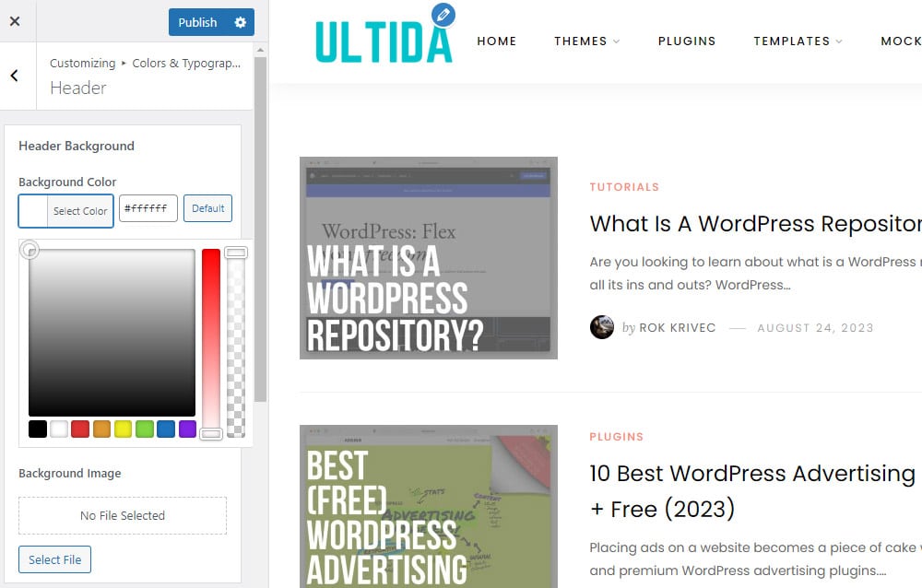This screenshot has width=922, height=588.
Task: Click the No File Selected drop area
Action: 123,516
